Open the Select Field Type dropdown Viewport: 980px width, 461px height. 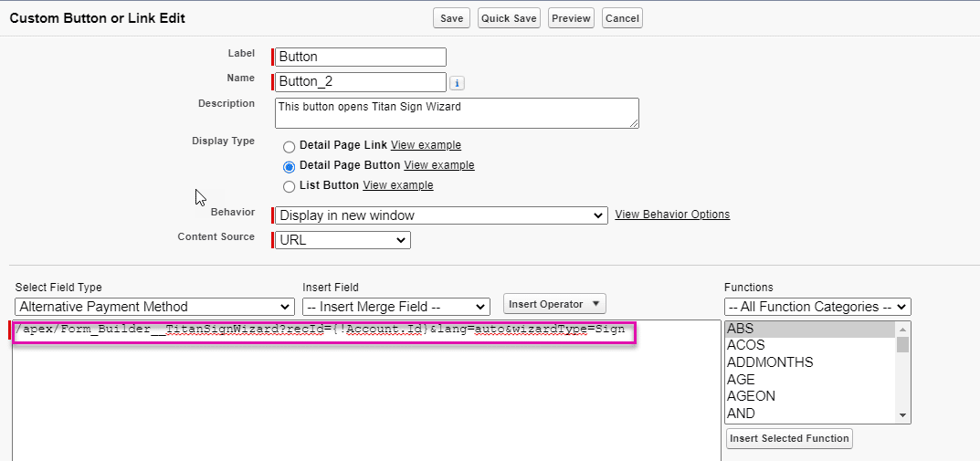coord(153,307)
